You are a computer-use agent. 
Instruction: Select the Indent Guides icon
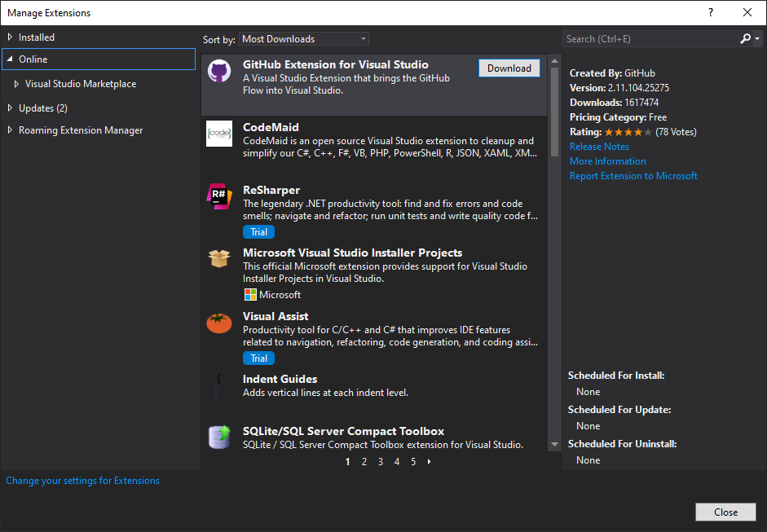(x=218, y=385)
